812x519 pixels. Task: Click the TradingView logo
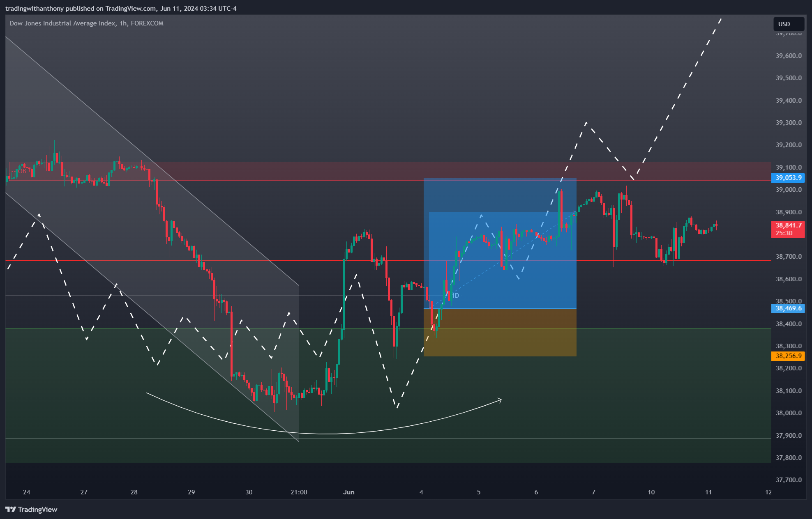[x=31, y=510]
